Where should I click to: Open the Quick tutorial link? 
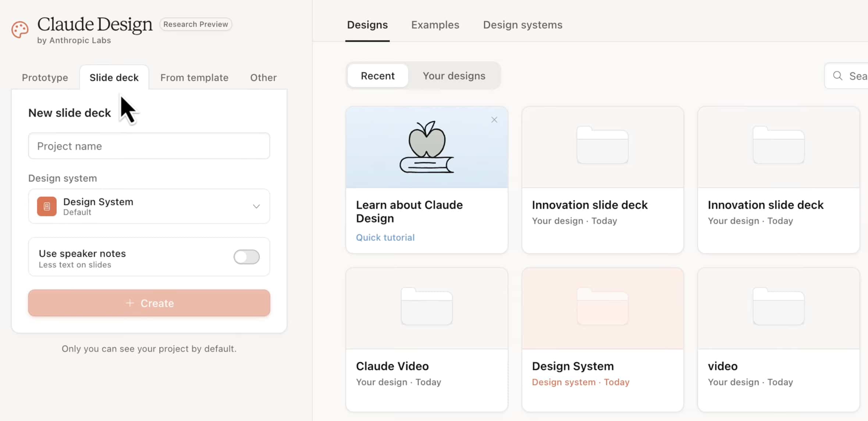coord(385,237)
